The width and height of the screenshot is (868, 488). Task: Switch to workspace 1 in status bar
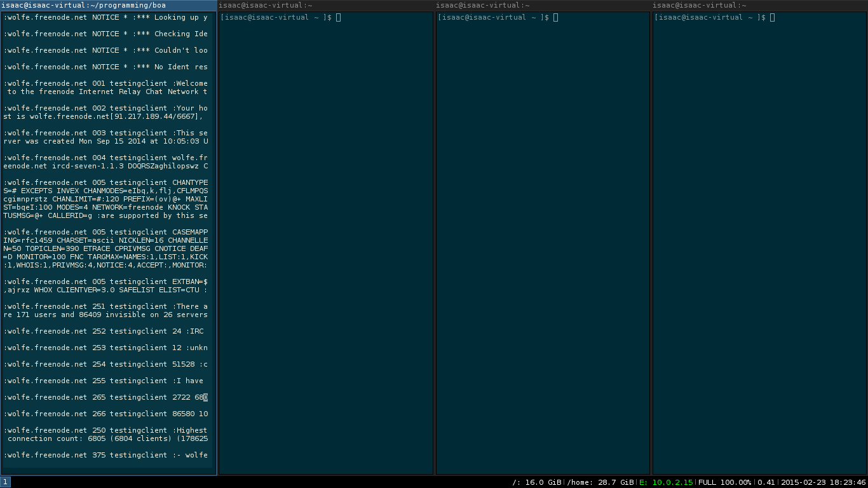[5, 482]
